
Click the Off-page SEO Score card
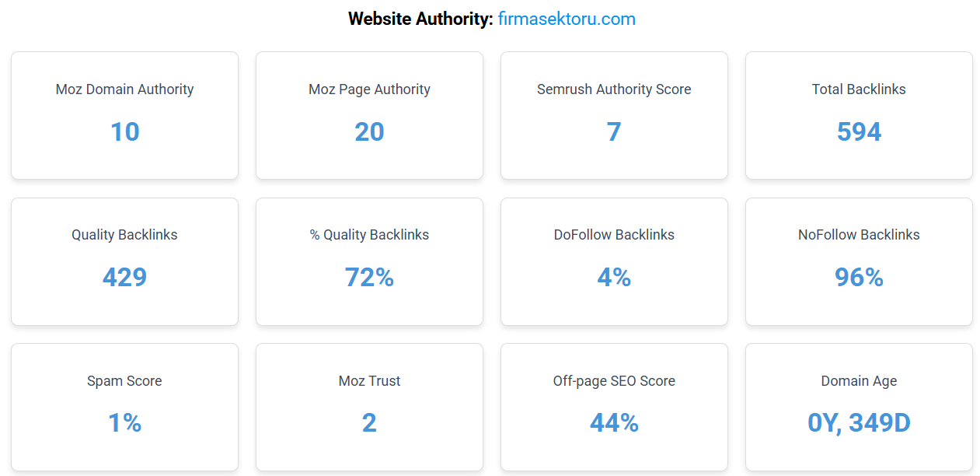click(614, 408)
